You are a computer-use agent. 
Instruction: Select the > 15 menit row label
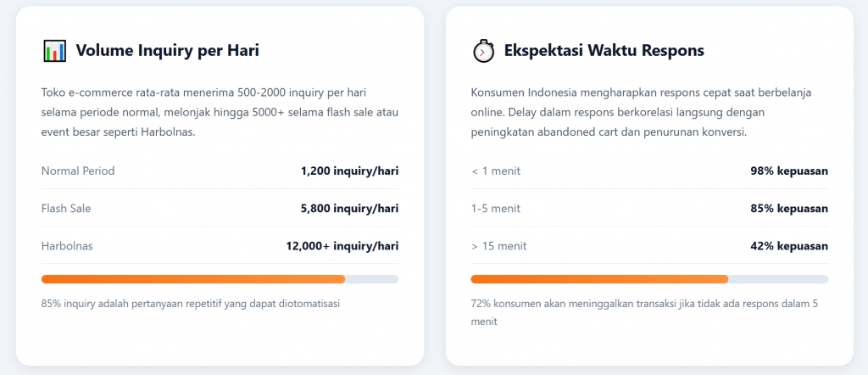(499, 246)
